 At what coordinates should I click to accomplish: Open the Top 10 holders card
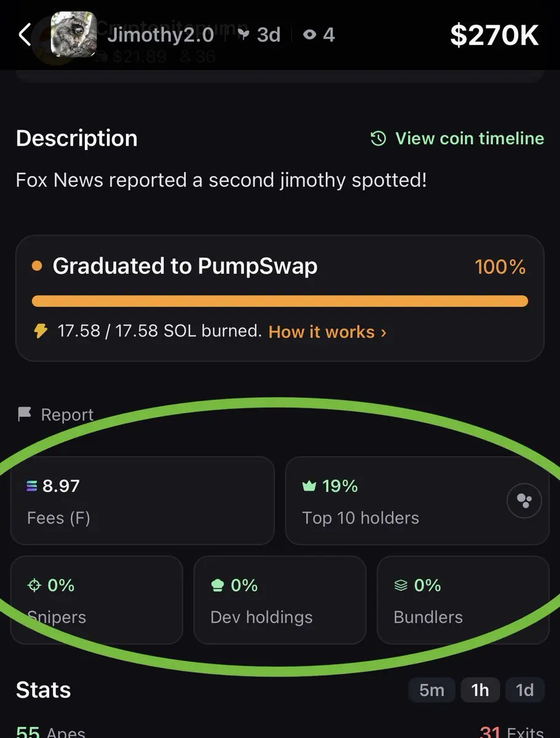(x=417, y=501)
